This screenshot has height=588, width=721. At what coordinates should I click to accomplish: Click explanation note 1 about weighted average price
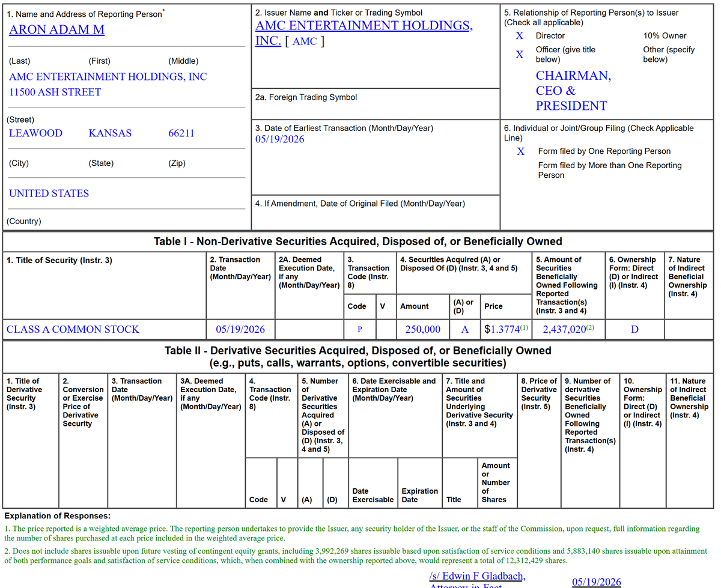click(x=352, y=533)
